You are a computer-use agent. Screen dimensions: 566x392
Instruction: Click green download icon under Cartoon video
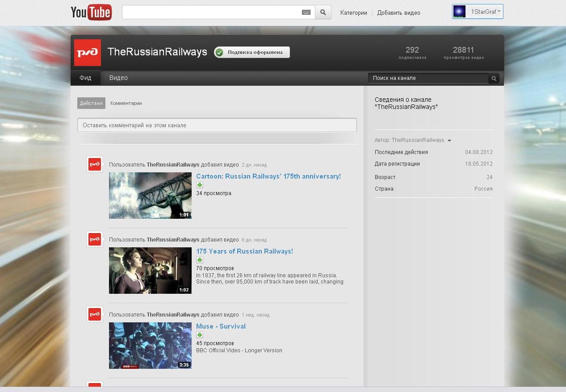click(x=200, y=185)
